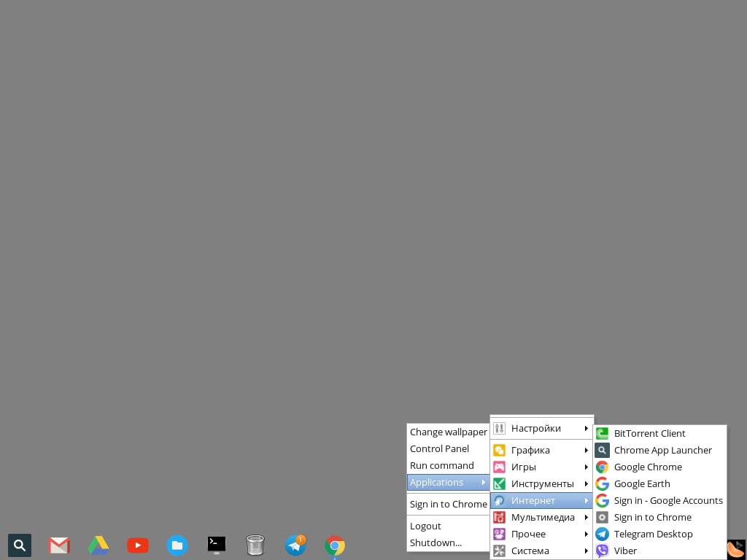Click the green Инструменты category icon
Screen dimensions: 747x560
pos(499,484)
